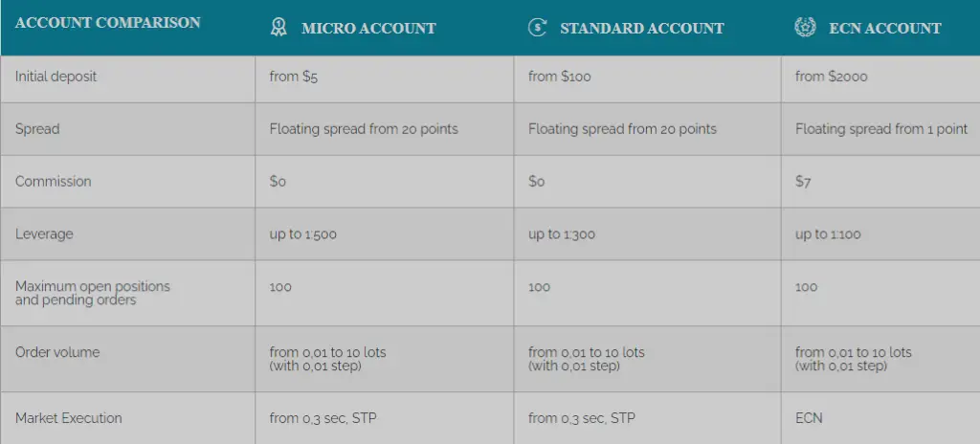Click the Micro Account ribbon badge icon

(278, 28)
